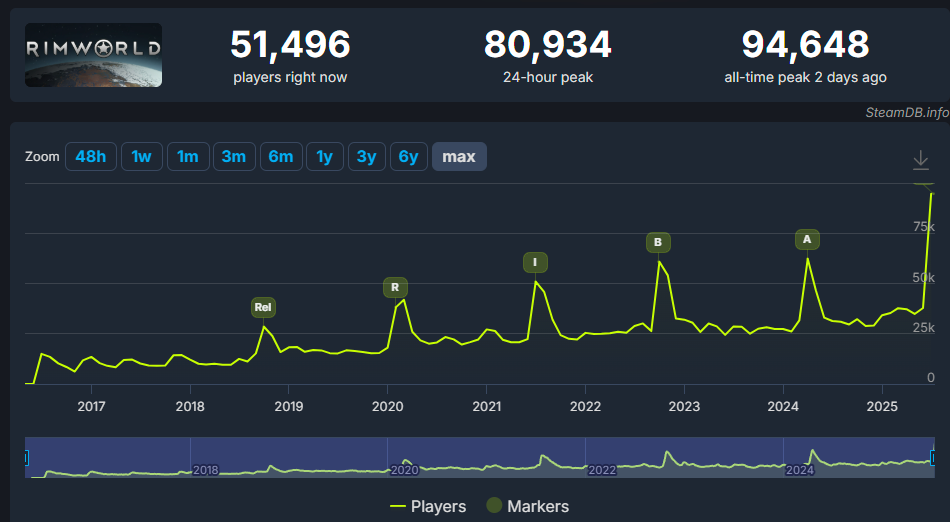Image resolution: width=950 pixels, height=522 pixels.
Task: Set chart zoom to 1m
Action: coord(188,157)
